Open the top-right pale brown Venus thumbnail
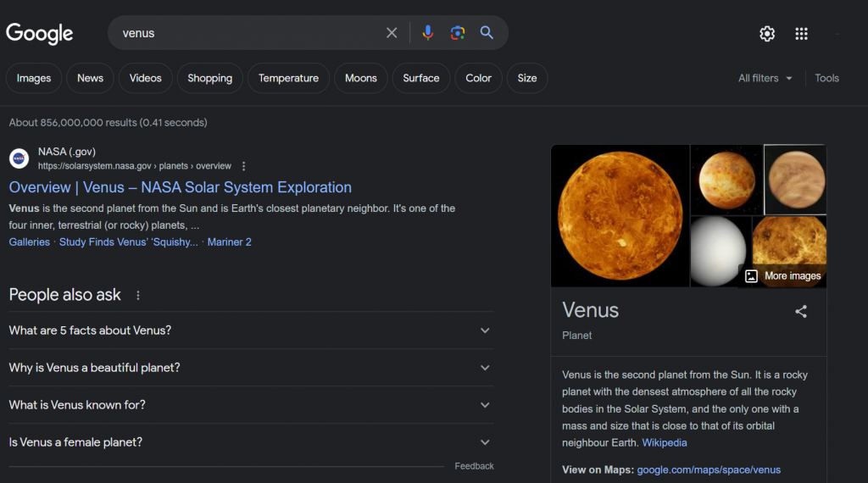 coord(795,180)
